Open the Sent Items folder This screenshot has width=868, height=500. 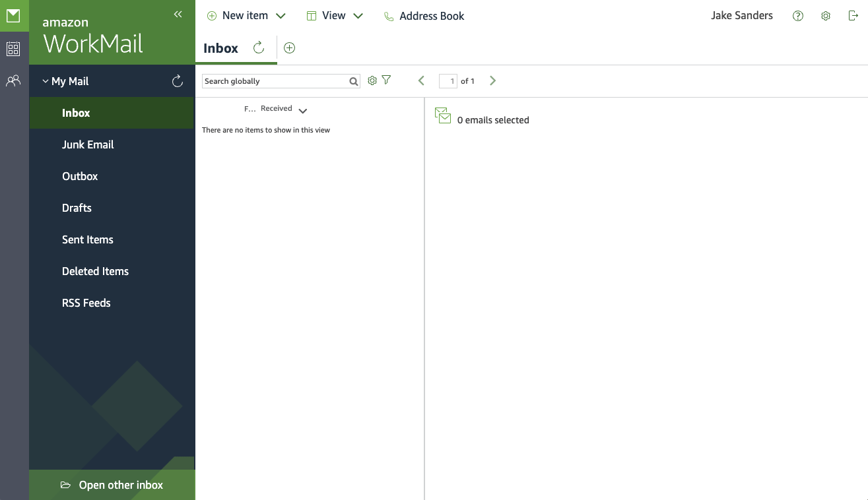coord(88,239)
